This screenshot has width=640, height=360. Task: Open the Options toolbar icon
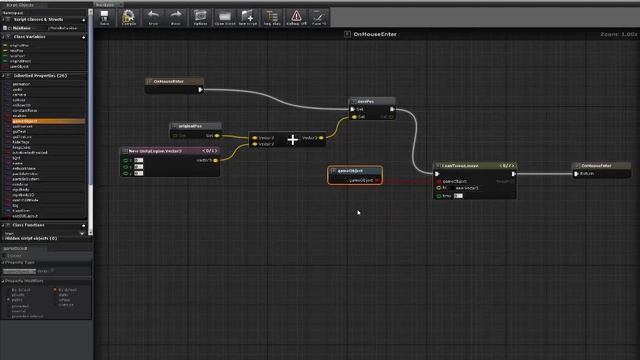200,18
